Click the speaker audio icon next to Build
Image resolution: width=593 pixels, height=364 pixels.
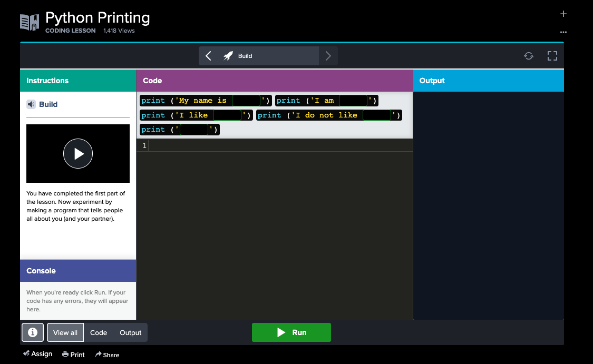[x=31, y=104]
